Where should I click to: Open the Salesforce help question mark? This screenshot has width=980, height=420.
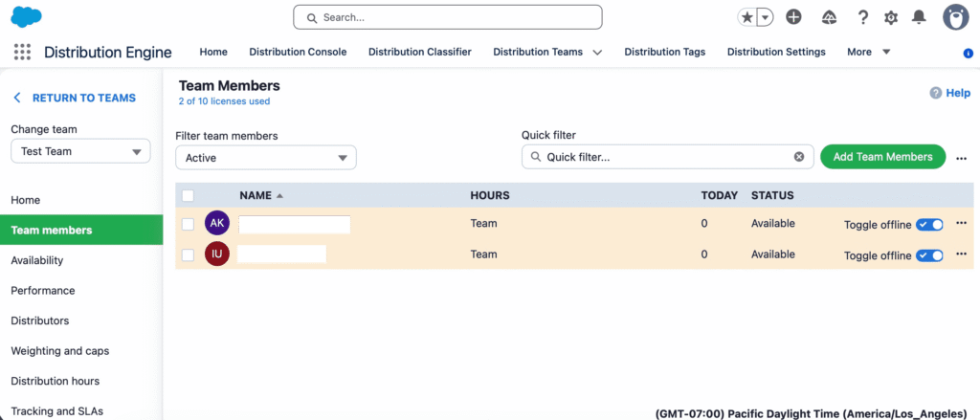pos(863,17)
